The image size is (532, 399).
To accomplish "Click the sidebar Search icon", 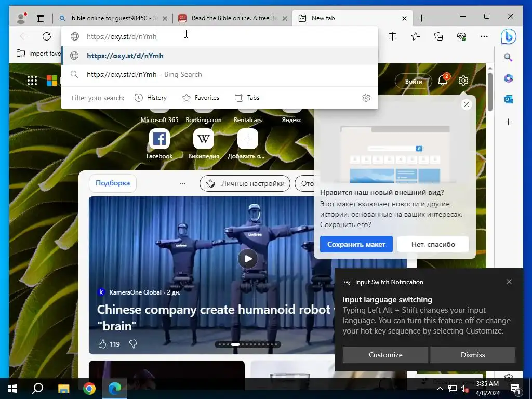I will click(508, 57).
